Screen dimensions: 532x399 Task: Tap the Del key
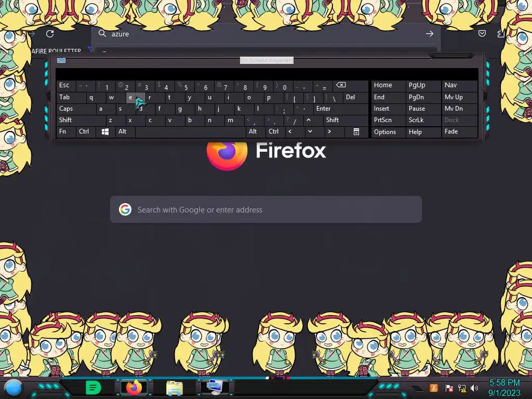point(355,97)
